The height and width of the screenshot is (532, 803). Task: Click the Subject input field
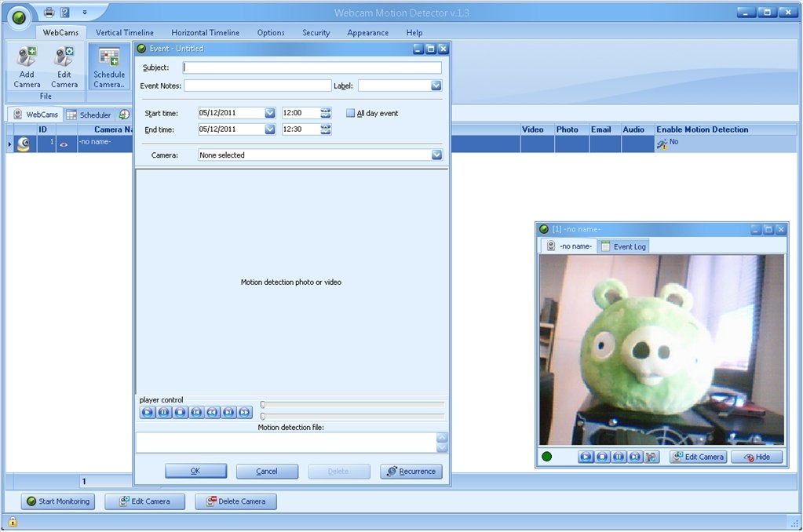click(x=312, y=67)
